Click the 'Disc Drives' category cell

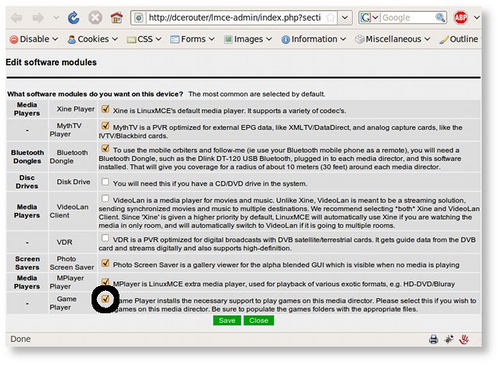pos(27,182)
